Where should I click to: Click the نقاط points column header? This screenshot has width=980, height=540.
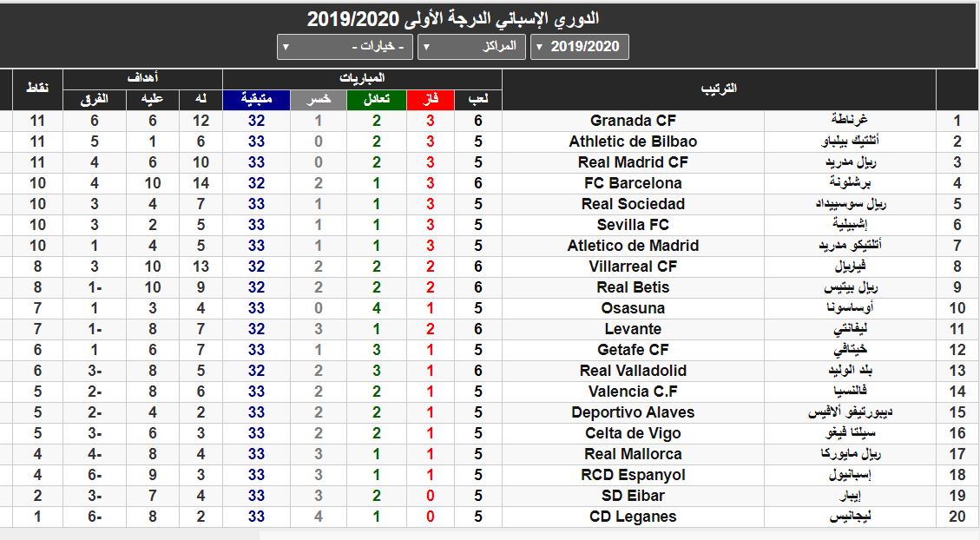(37, 89)
